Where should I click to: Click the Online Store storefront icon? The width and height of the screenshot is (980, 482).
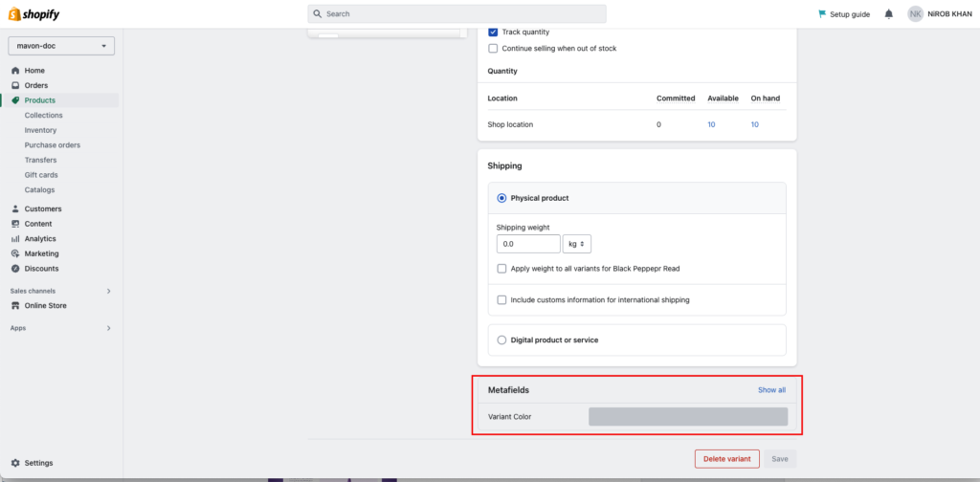tap(15, 305)
